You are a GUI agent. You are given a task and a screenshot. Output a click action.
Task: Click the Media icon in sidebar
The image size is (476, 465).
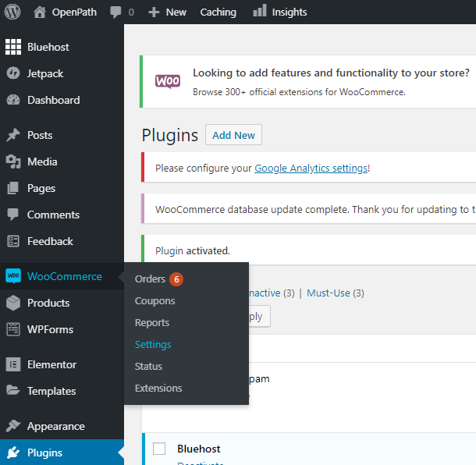[x=13, y=162]
